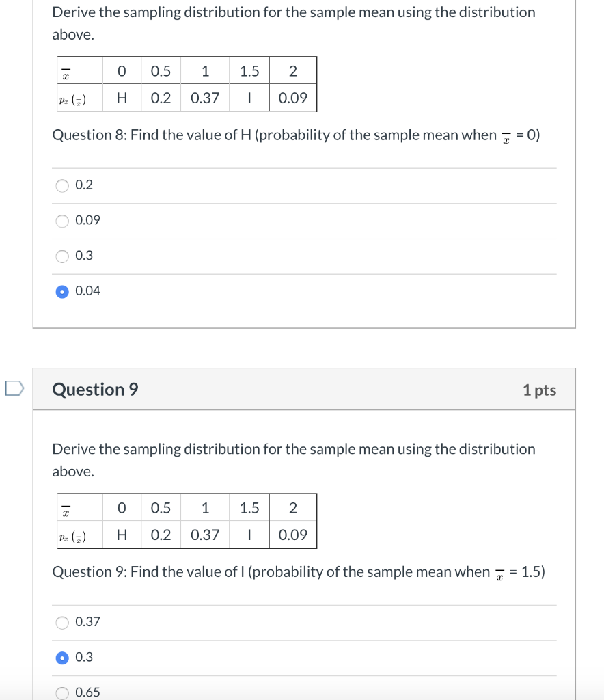Click the Question 8 prompt text
604x700 pixels.
pos(294,135)
